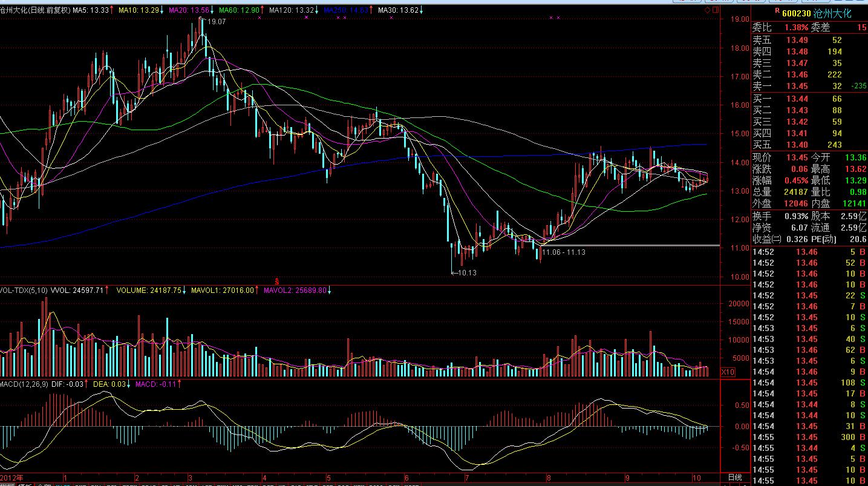Click the 卖二 ask row at 13.46

click(809, 74)
